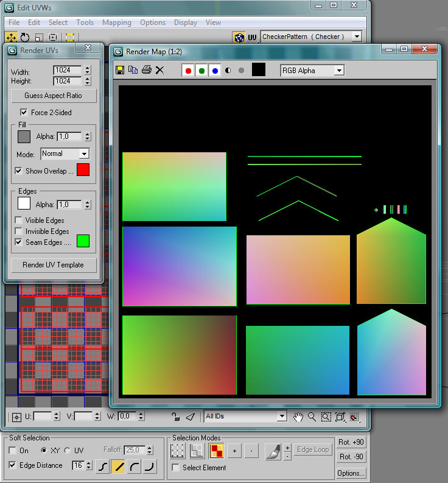This screenshot has width=448, height=483.
Task: Click the Width input field
Action: coord(67,70)
